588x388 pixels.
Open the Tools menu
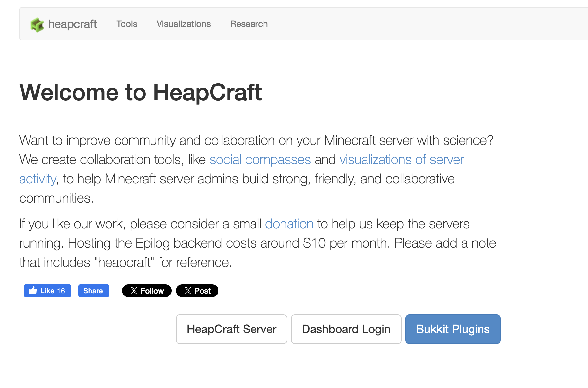(x=127, y=24)
